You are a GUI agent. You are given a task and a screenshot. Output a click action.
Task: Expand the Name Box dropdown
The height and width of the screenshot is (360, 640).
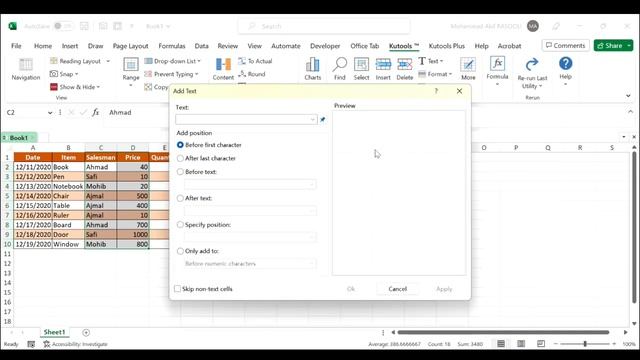[x=50, y=113]
